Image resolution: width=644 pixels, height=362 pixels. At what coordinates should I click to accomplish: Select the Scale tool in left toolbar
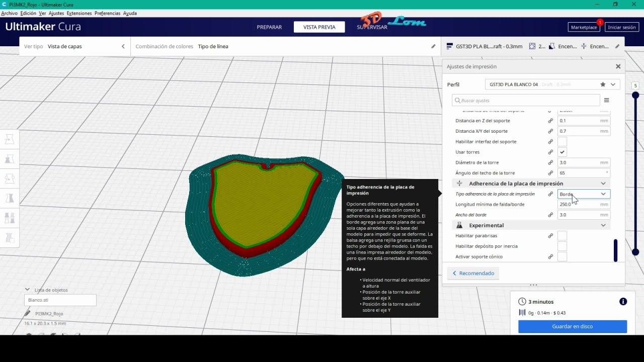[x=10, y=159]
